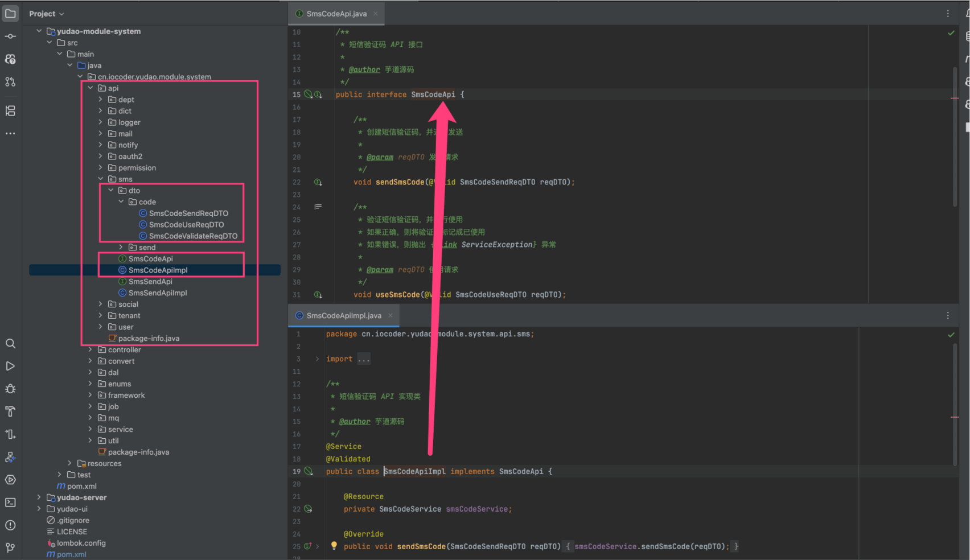970x560 pixels.
Task: Unfold the collapsed import block on line 3
Action: [x=317, y=359]
